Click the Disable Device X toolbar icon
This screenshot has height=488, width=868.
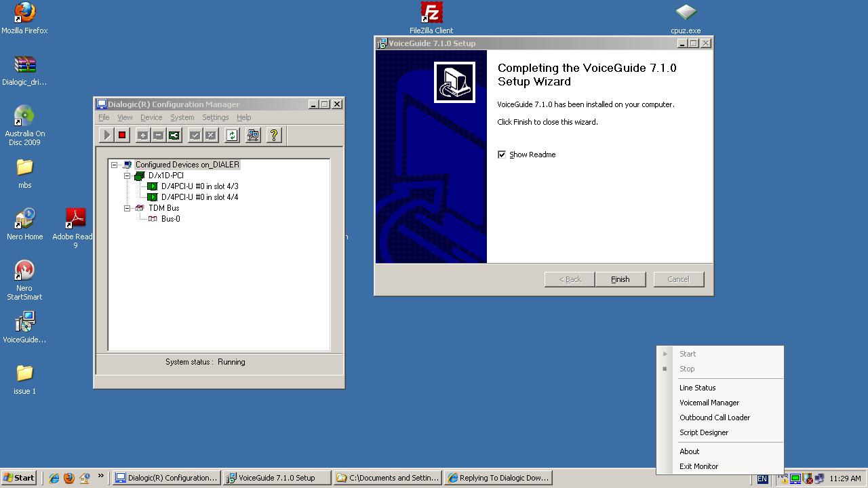pyautogui.click(x=210, y=136)
